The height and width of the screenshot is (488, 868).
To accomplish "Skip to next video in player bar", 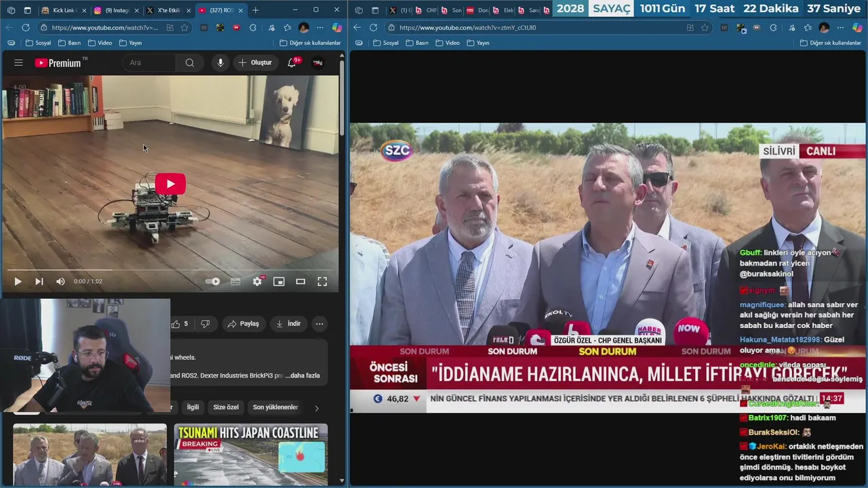I will (39, 281).
